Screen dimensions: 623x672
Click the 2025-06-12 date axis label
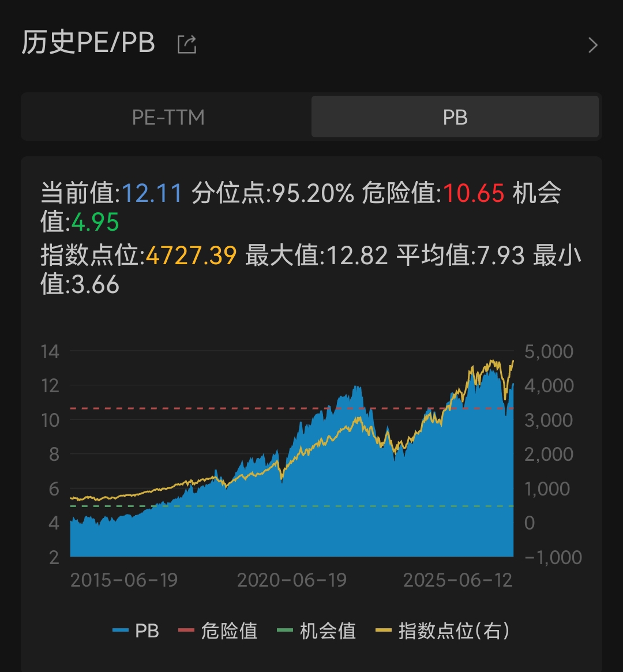pyautogui.click(x=458, y=580)
